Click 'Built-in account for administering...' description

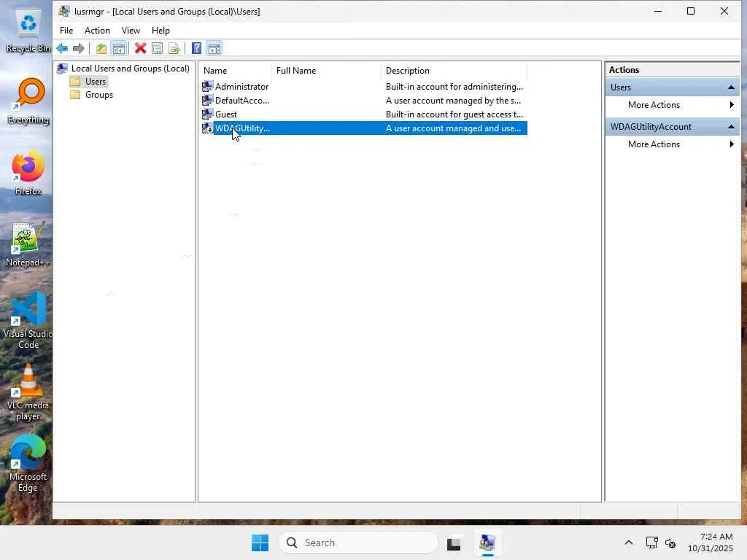454,86
